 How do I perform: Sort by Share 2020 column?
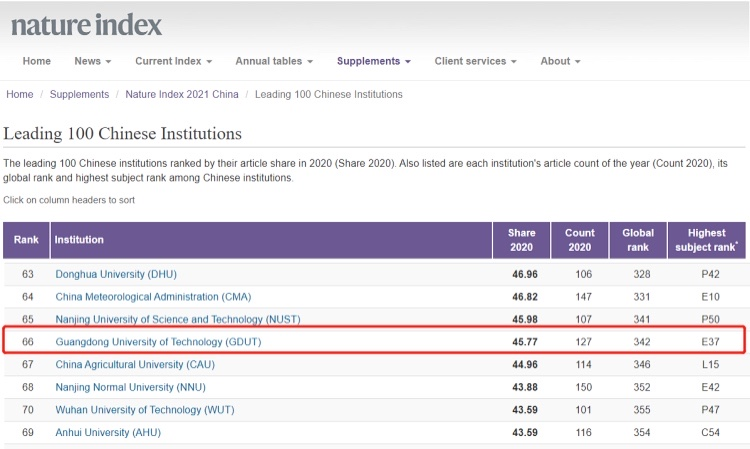click(x=521, y=240)
